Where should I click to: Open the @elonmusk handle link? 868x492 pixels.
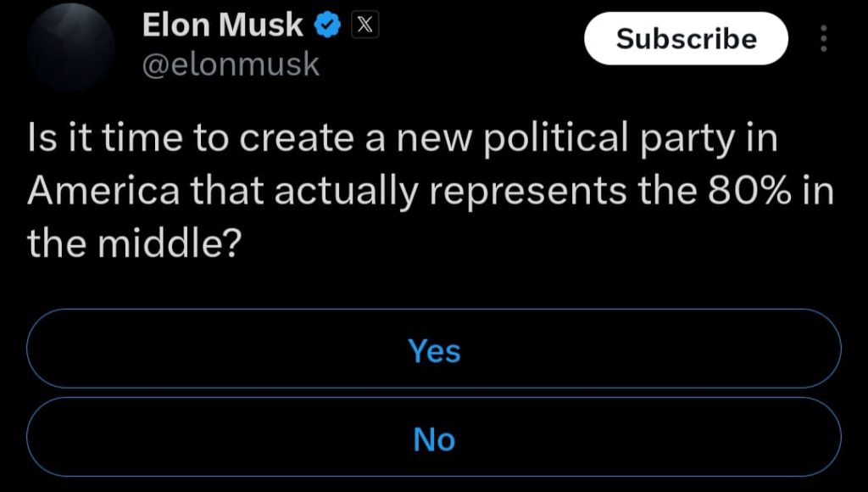(x=231, y=64)
